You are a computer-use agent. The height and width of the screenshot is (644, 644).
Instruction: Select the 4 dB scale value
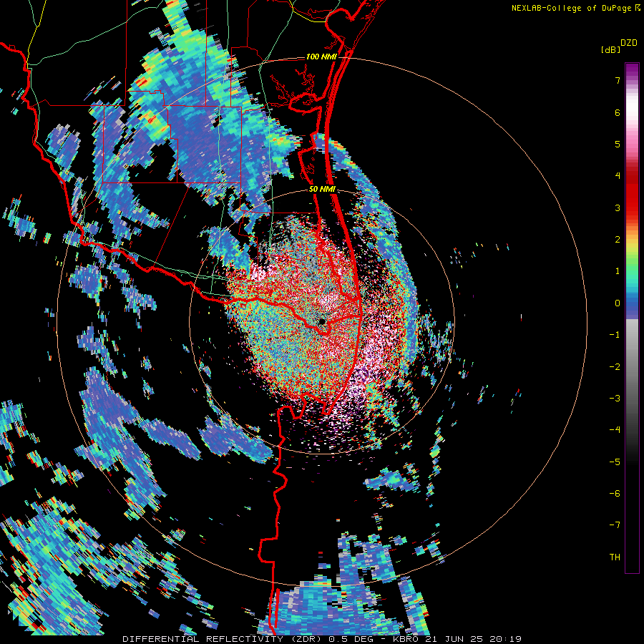coord(618,176)
